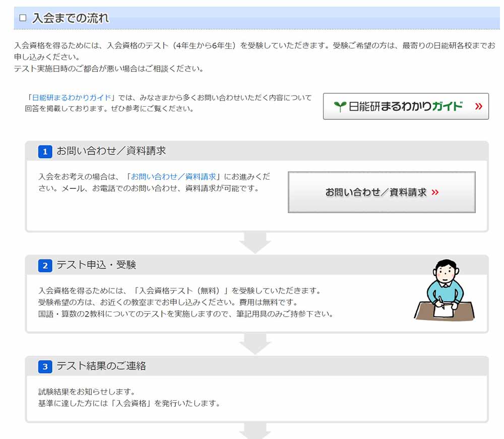Click the sprout logo on the guide banner
This screenshot has height=439, width=504.
coord(340,107)
